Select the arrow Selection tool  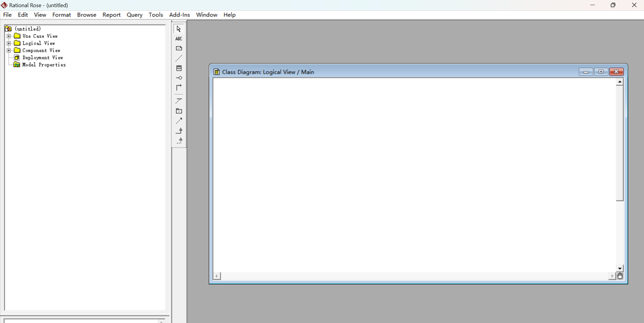coord(179,29)
